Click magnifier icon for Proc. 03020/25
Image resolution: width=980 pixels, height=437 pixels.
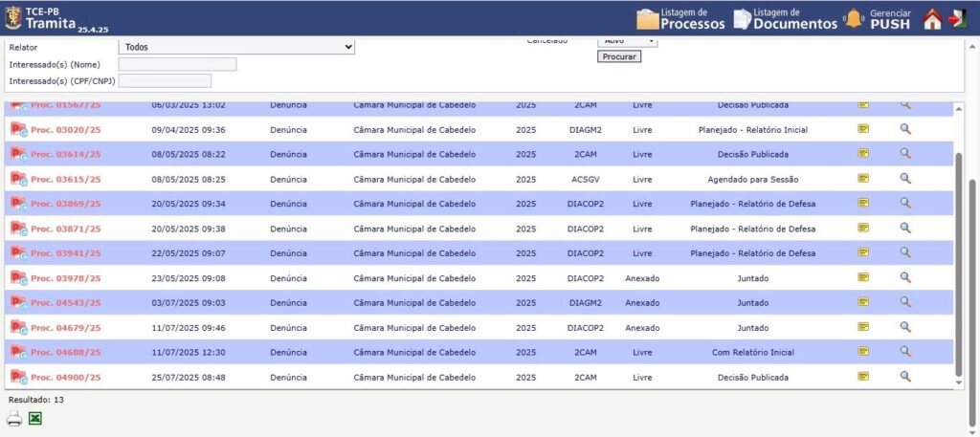(x=905, y=128)
